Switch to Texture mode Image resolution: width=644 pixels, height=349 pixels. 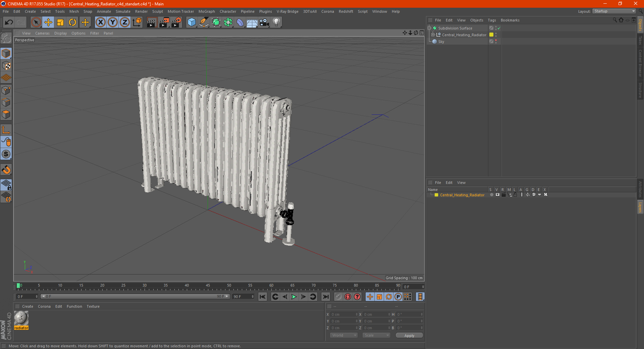[x=6, y=65]
